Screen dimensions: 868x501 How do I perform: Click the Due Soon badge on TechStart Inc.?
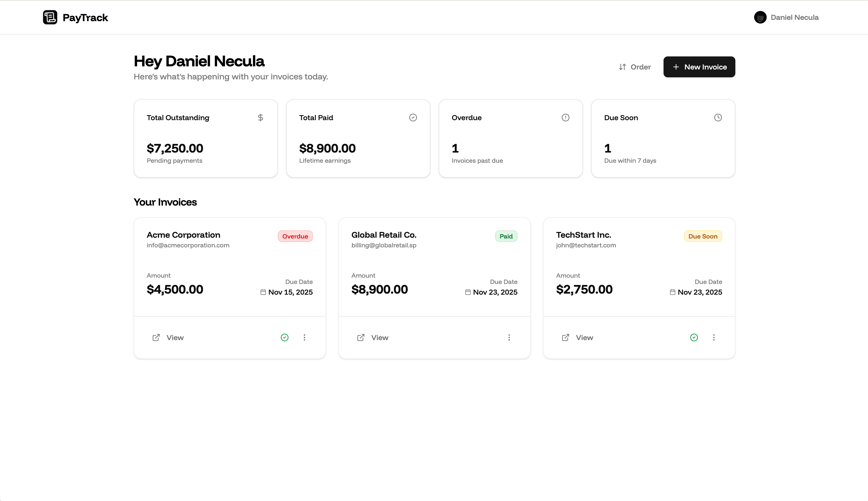tap(703, 236)
